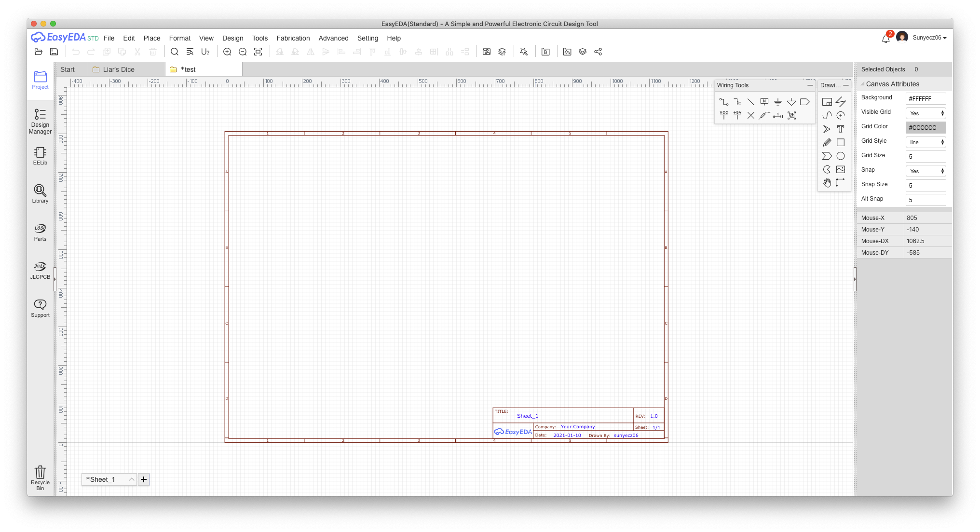Open the Design Manager panel

point(40,121)
